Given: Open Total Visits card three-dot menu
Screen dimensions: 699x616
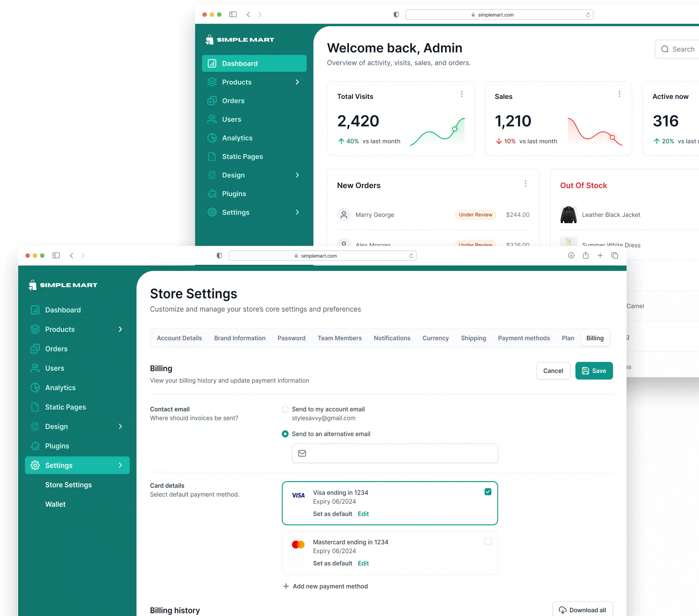Looking at the screenshot, I should click(462, 94).
